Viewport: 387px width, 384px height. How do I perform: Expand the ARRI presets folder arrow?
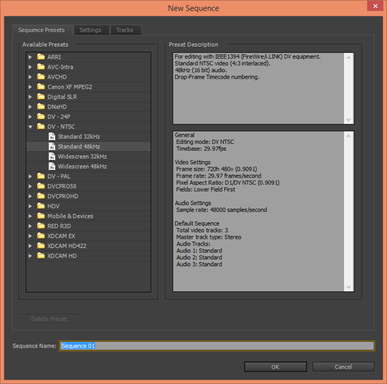(30, 57)
